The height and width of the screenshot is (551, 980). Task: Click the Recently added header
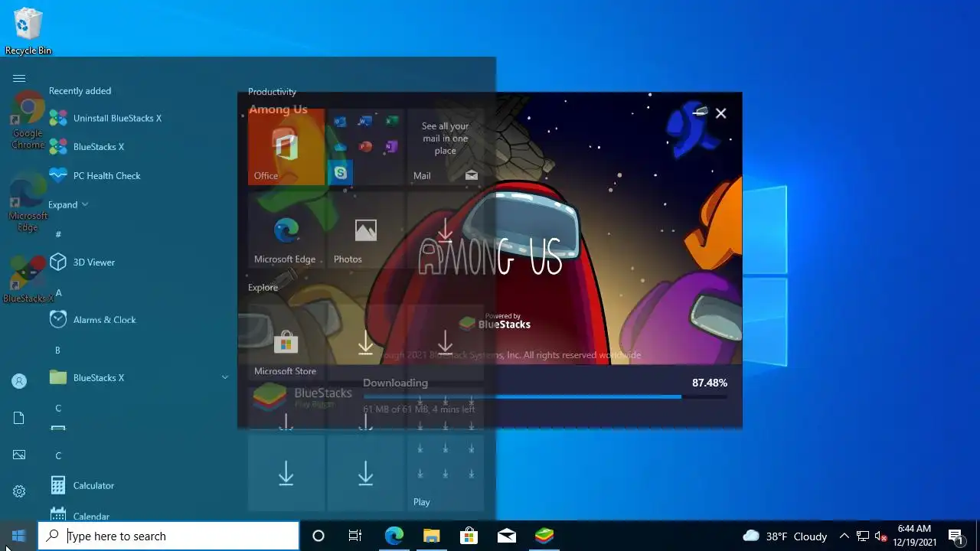pyautogui.click(x=80, y=90)
